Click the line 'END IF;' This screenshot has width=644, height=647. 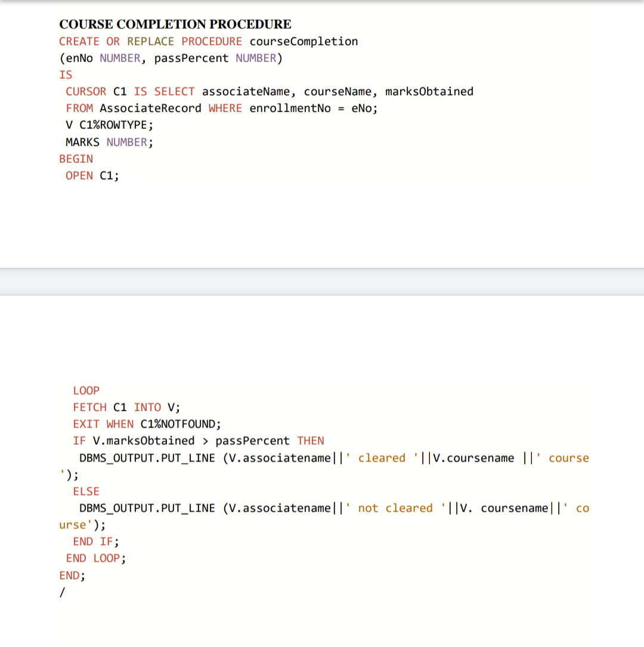(96, 542)
